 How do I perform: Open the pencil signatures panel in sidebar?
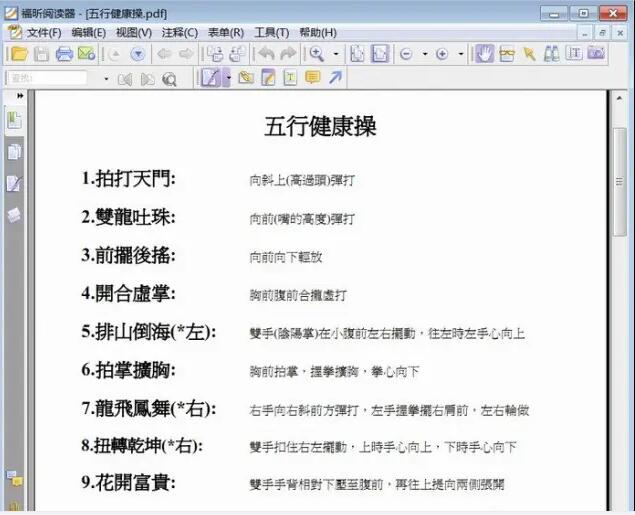point(14,183)
